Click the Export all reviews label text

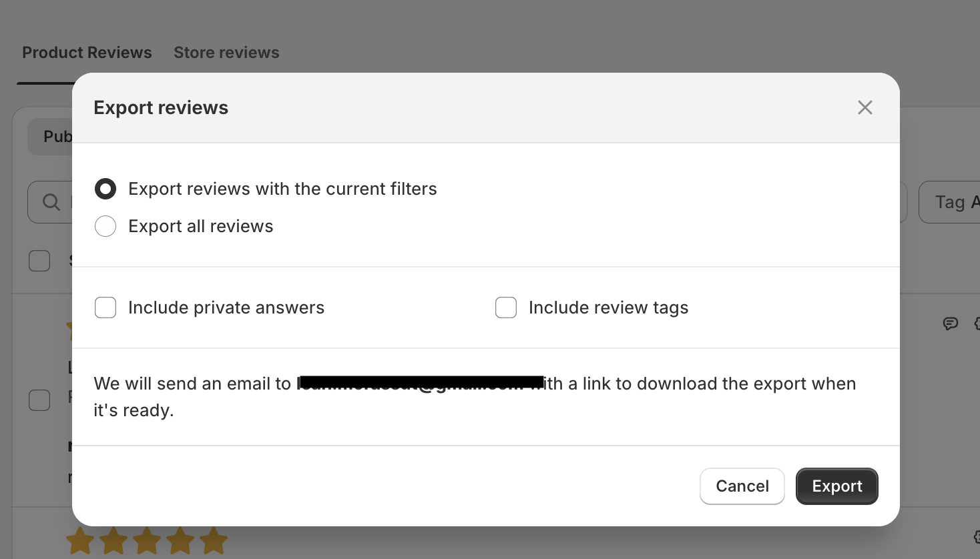point(200,226)
